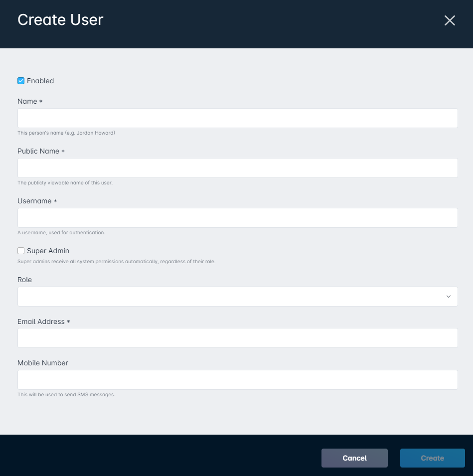473x476 pixels.
Task: Click the Role field label
Action: (24, 280)
